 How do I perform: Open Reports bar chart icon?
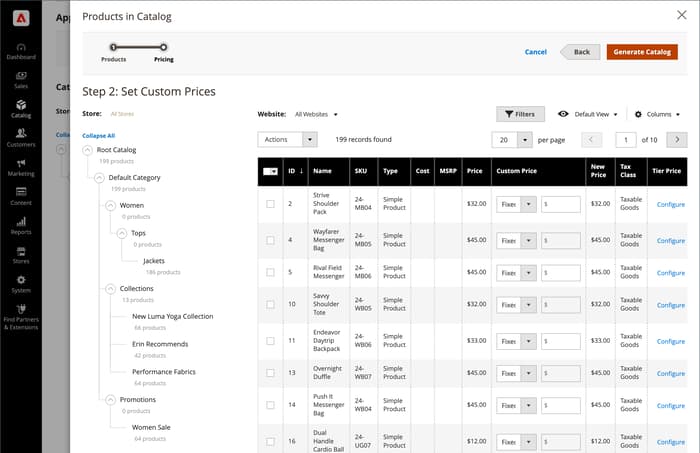point(20,224)
